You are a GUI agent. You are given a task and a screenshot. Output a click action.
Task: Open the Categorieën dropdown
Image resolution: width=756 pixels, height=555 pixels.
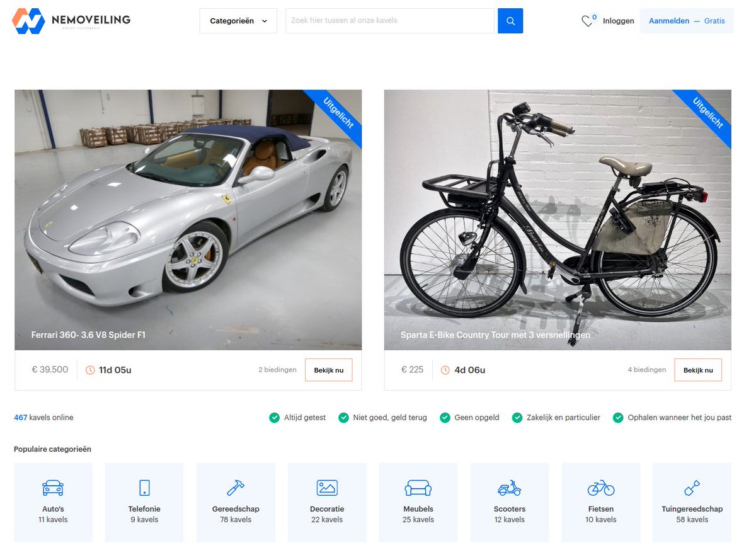pyautogui.click(x=238, y=21)
